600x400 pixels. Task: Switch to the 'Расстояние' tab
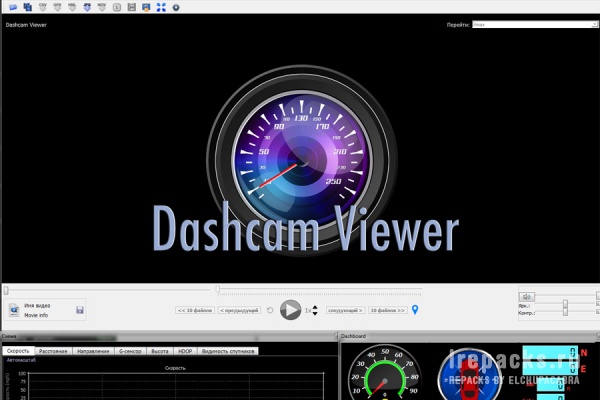[53, 351]
